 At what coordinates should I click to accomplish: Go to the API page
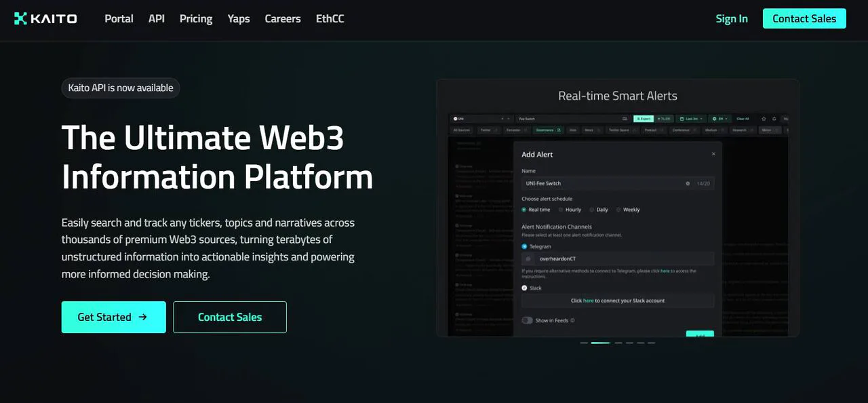(x=157, y=18)
